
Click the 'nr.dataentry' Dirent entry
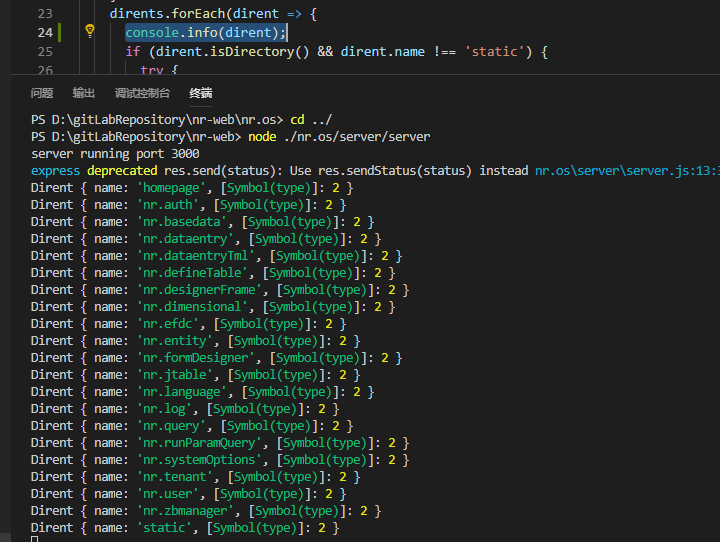tap(206, 239)
